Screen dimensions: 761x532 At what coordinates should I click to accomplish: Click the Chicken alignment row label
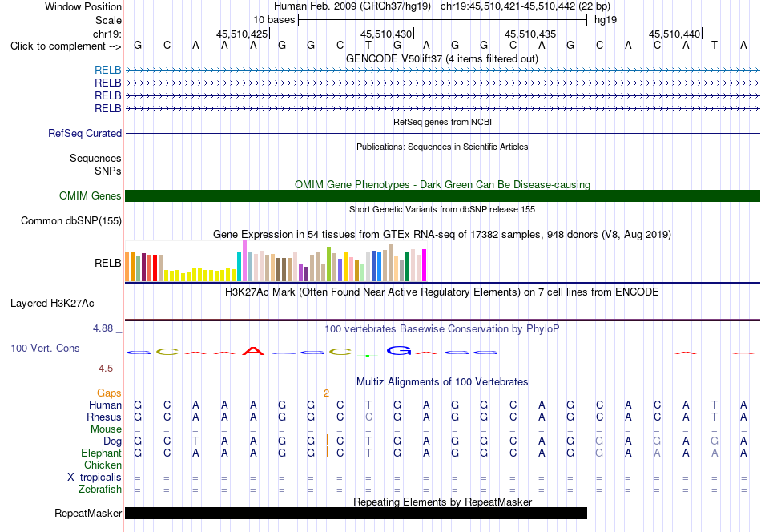pos(103,465)
